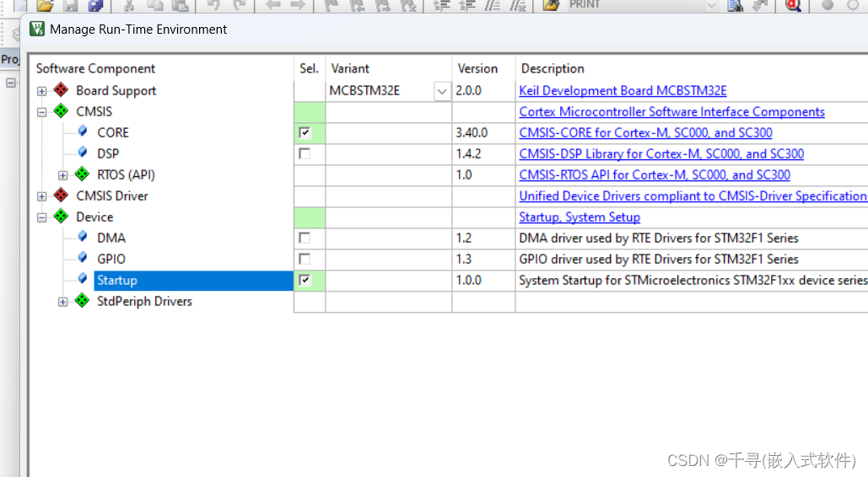Screen dimensions: 868x477
Task: Open the Startup, System Setup link
Action: (x=580, y=217)
